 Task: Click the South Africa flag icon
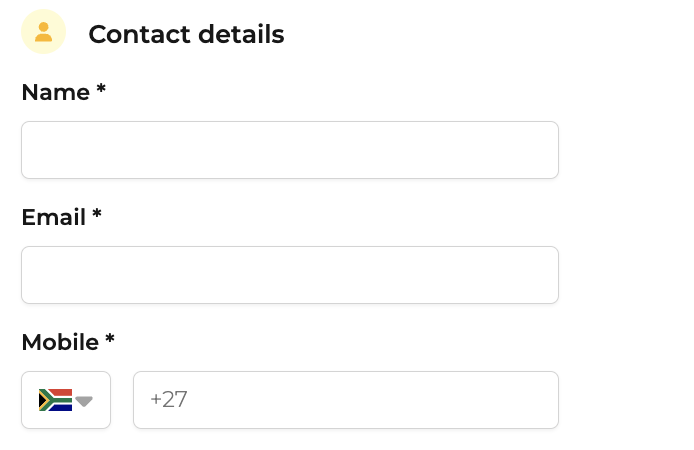tap(55, 400)
